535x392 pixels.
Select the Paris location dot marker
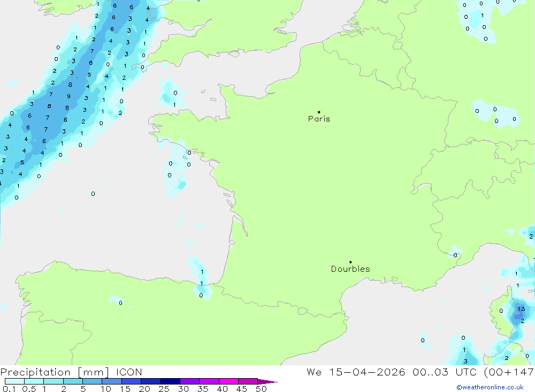[x=319, y=112]
